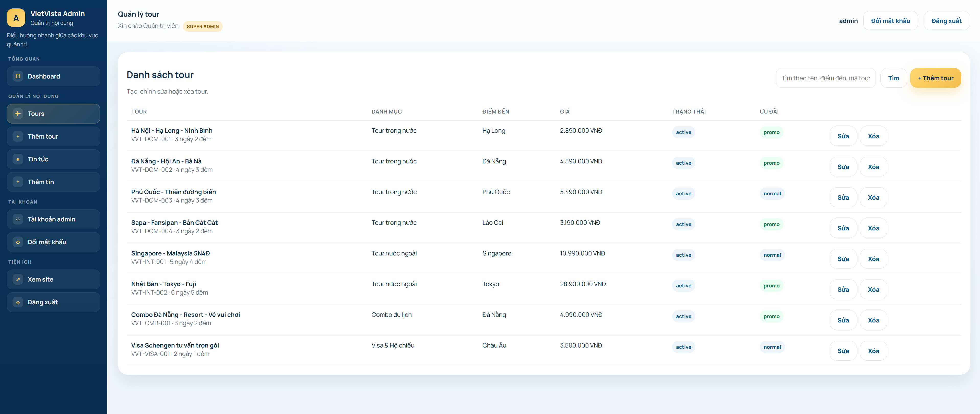
Task: Click normal badge on Phú Quốc row
Action: 772,194
